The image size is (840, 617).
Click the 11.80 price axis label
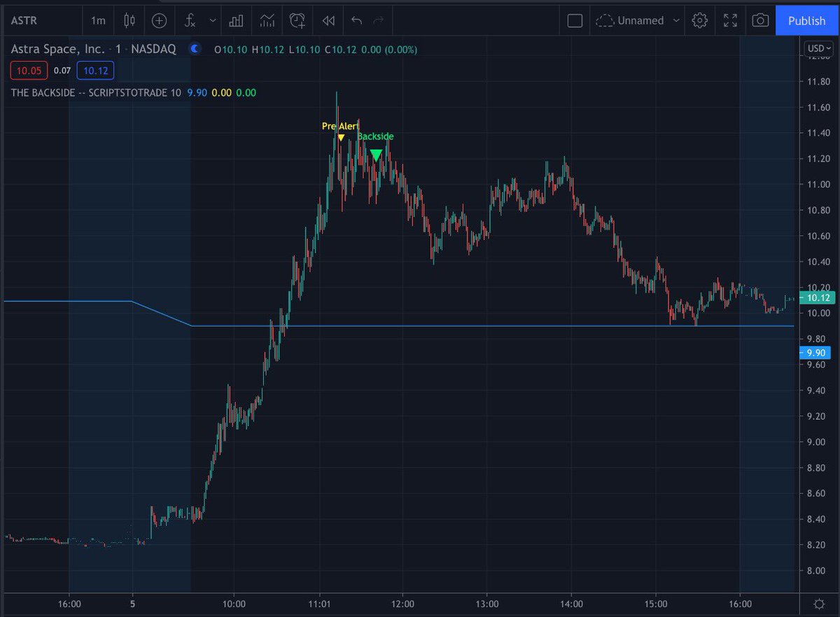[x=818, y=82]
